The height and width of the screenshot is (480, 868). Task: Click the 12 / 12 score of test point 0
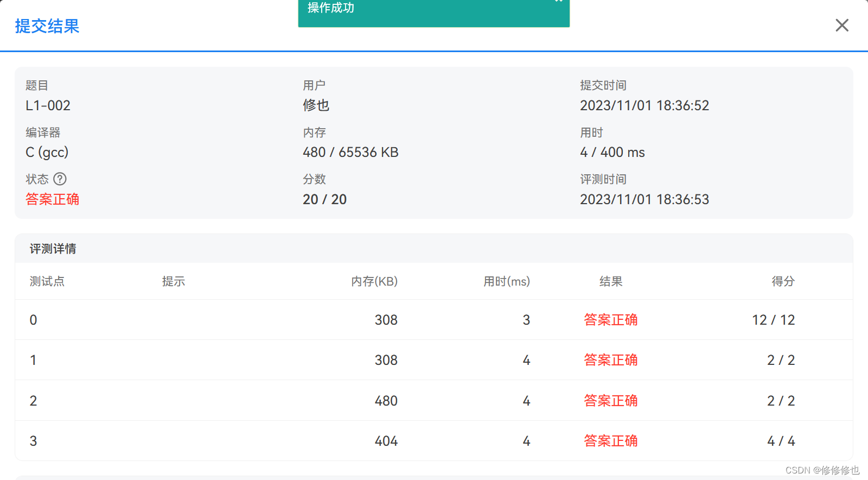(x=773, y=320)
